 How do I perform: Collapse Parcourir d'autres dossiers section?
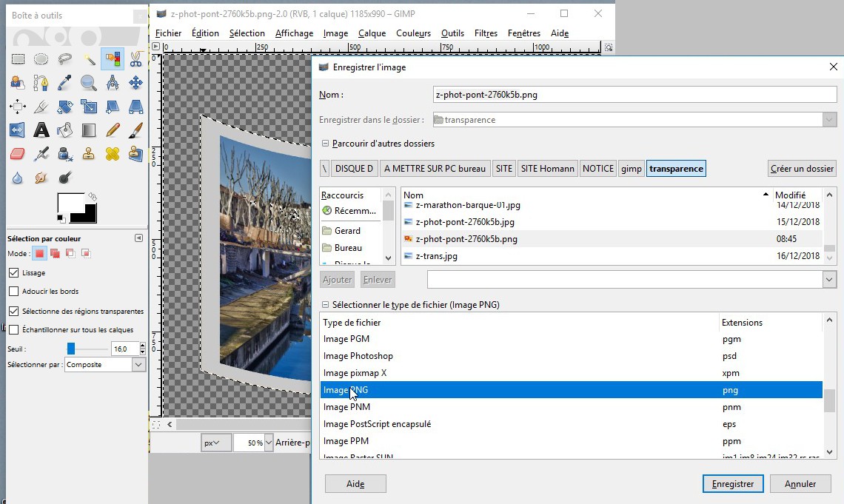click(x=325, y=144)
